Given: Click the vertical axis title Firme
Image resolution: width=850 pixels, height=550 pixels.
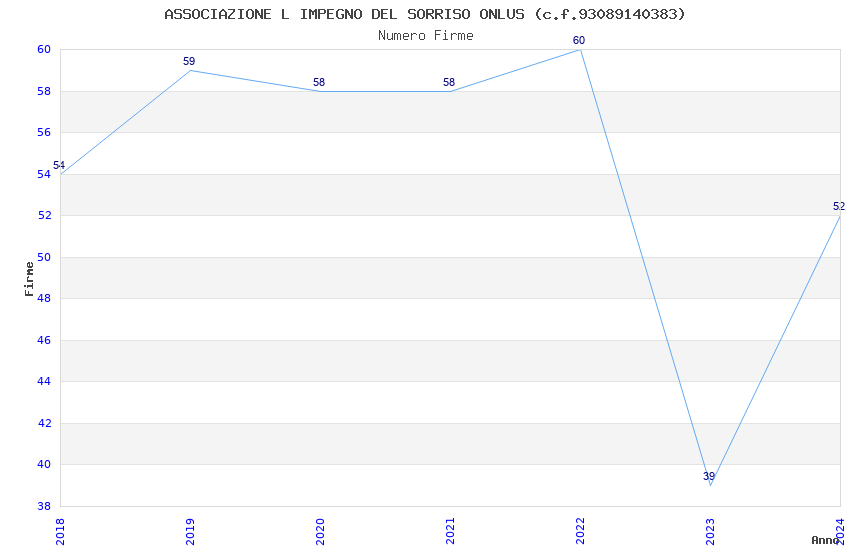Looking at the screenshot, I should [29, 279].
